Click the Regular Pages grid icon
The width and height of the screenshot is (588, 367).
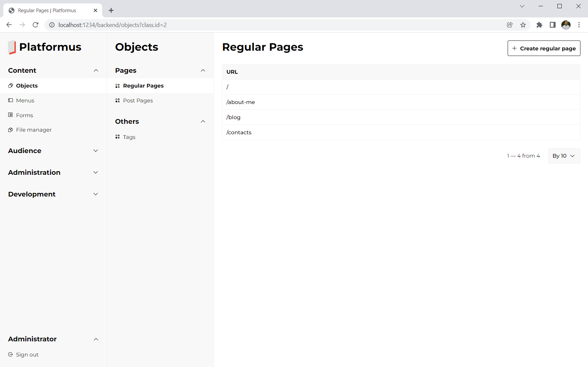[118, 86]
